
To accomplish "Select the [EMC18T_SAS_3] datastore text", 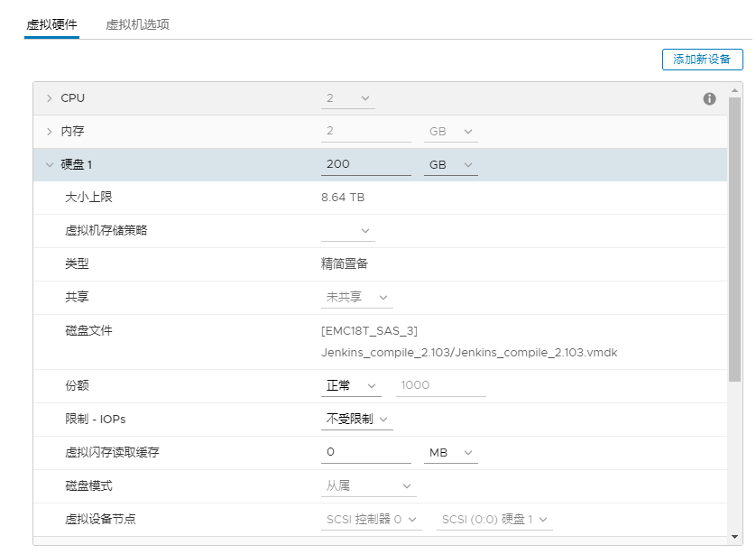I will click(369, 331).
